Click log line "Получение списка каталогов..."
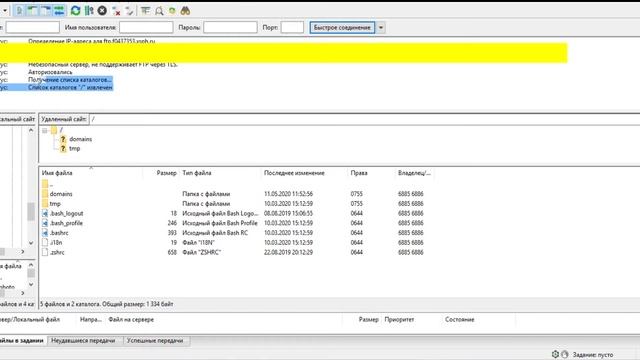Screen dimensions: 640x360 [70, 80]
